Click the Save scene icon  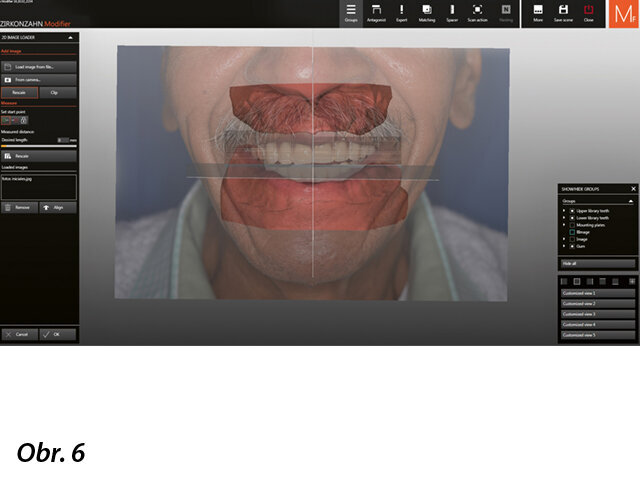pos(564,13)
